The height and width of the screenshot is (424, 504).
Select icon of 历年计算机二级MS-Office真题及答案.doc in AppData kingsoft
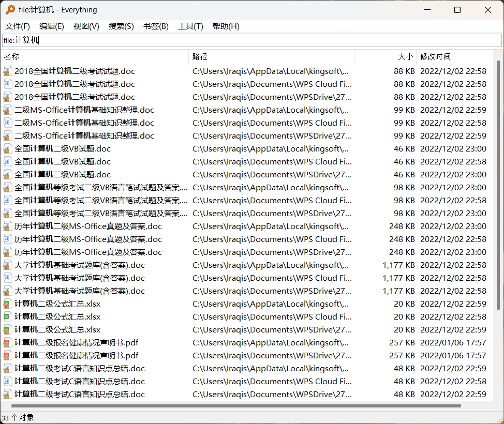point(7,226)
